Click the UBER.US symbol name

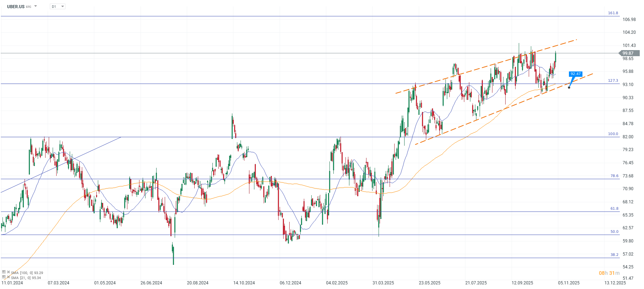click(16, 6)
